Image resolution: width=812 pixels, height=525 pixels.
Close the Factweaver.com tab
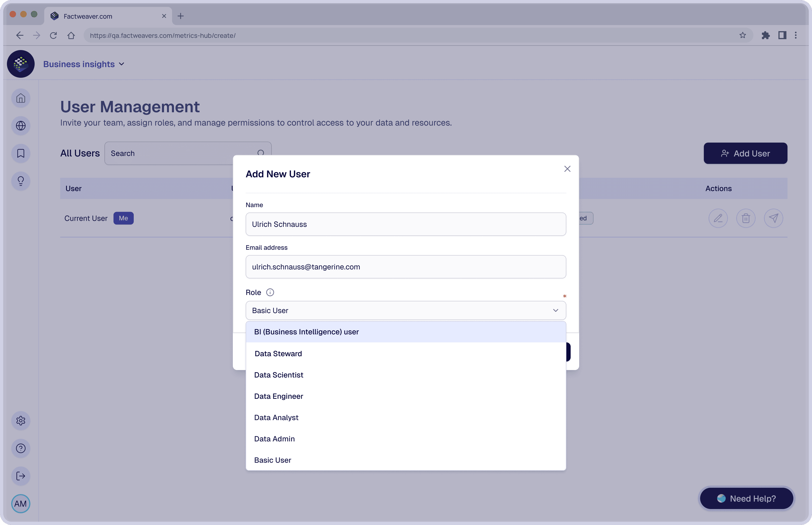164,16
